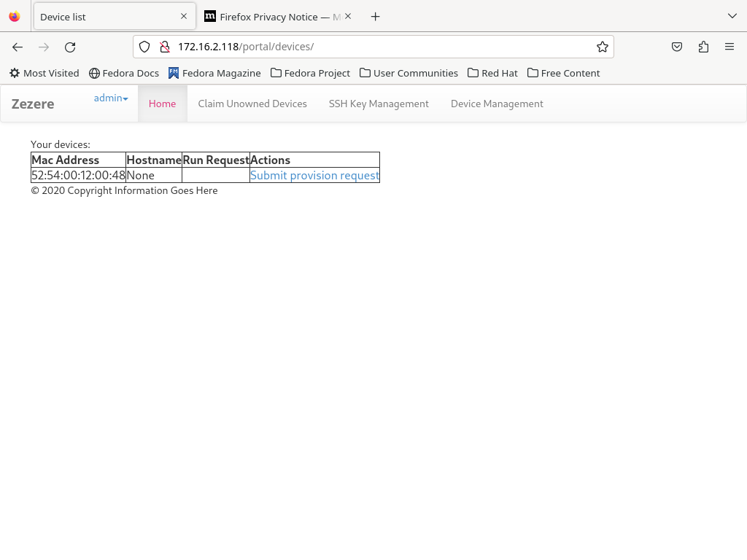Go to the Home nav item
The width and height of the screenshot is (747, 560).
pyautogui.click(x=163, y=104)
